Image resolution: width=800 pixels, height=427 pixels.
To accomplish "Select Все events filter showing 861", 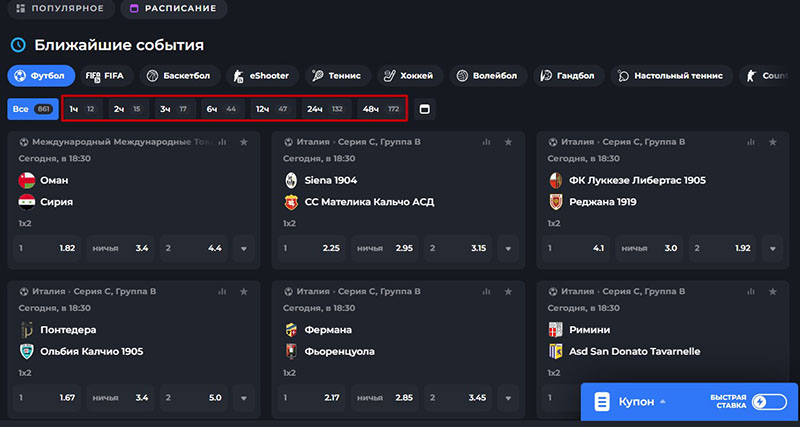I will click(x=32, y=108).
